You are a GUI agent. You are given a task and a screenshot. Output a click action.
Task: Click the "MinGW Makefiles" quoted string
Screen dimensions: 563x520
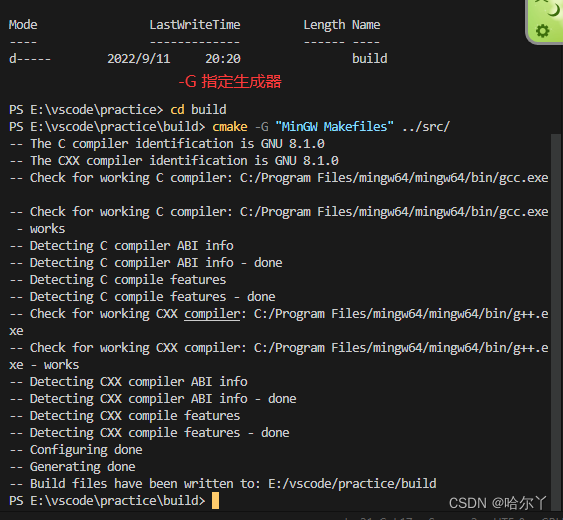tap(334, 126)
